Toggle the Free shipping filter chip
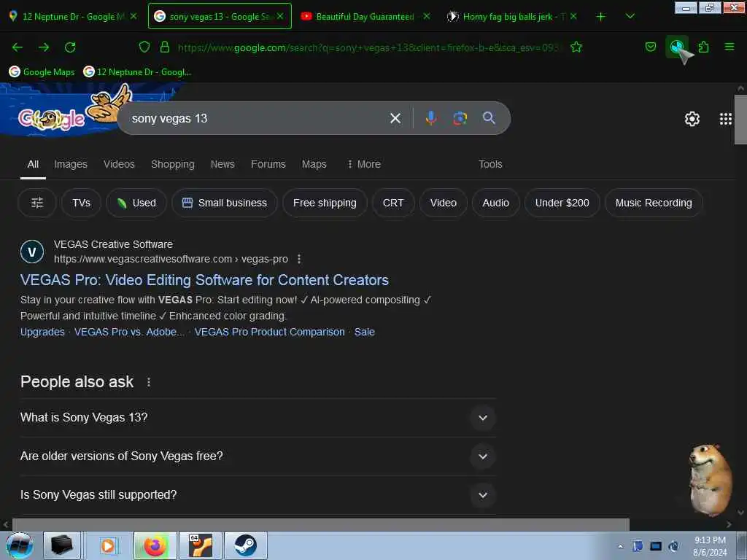This screenshot has width=747, height=560. pos(325,203)
